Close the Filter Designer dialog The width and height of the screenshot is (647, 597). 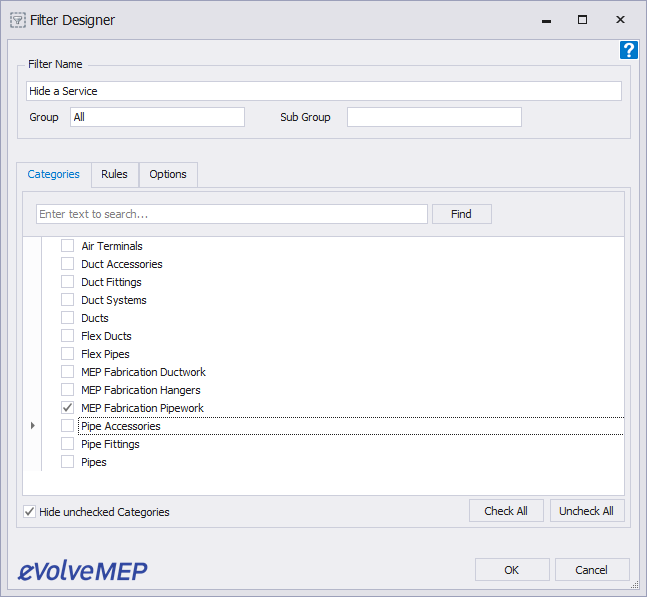point(620,20)
